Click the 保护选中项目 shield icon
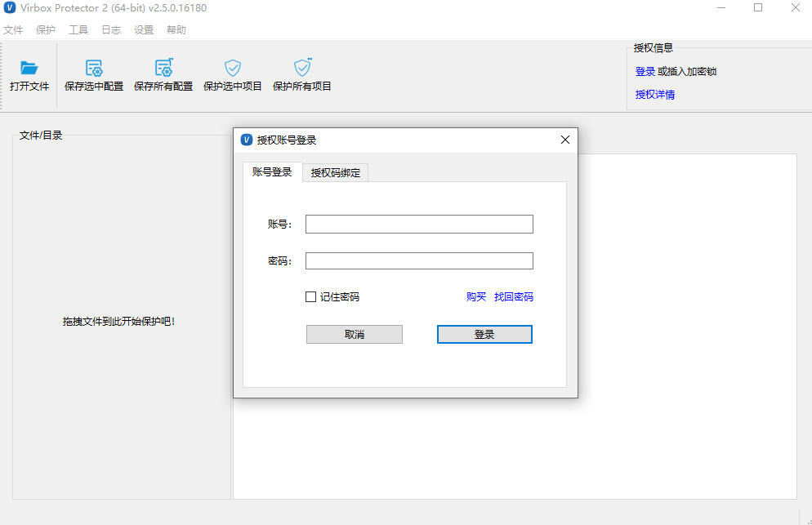This screenshot has width=812, height=525. click(x=233, y=68)
